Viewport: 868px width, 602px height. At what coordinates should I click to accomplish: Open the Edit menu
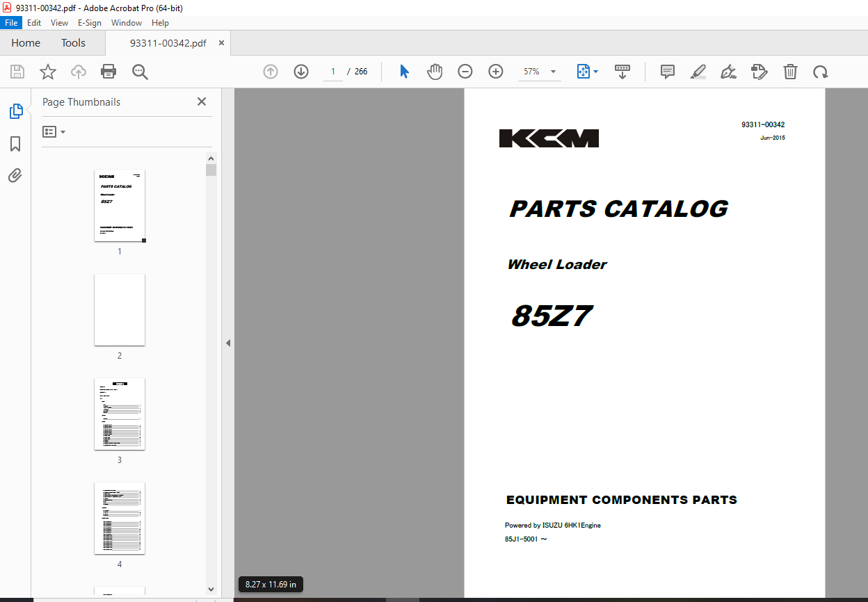pos(34,23)
